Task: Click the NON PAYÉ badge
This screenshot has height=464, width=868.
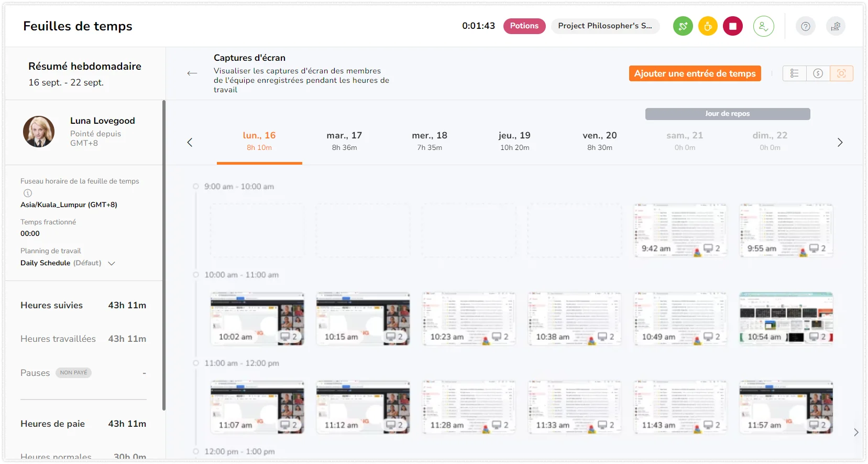Action: [x=73, y=373]
